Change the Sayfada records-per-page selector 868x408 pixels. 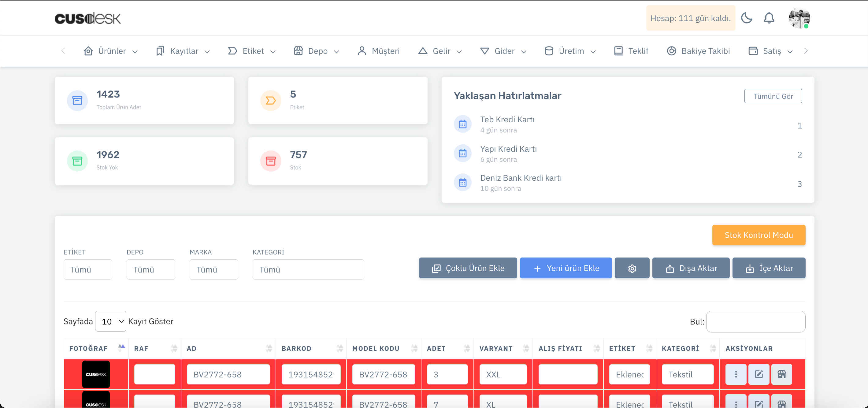pyautogui.click(x=110, y=321)
